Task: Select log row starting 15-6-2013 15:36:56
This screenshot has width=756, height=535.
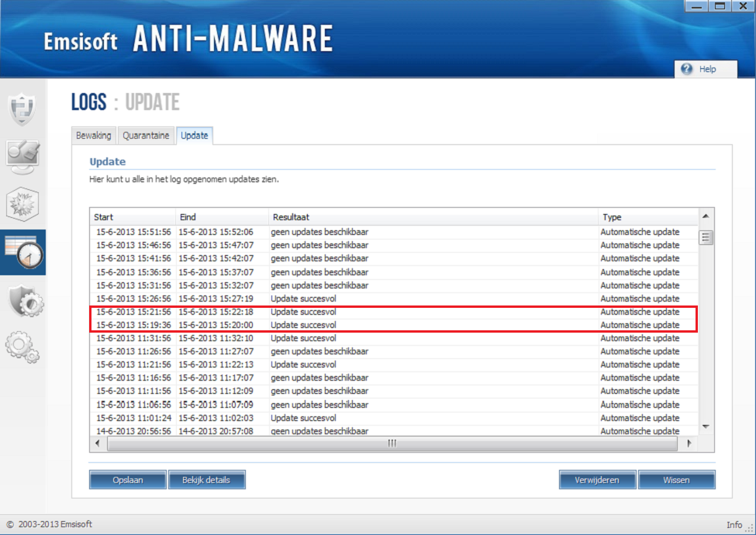Action: (394, 272)
